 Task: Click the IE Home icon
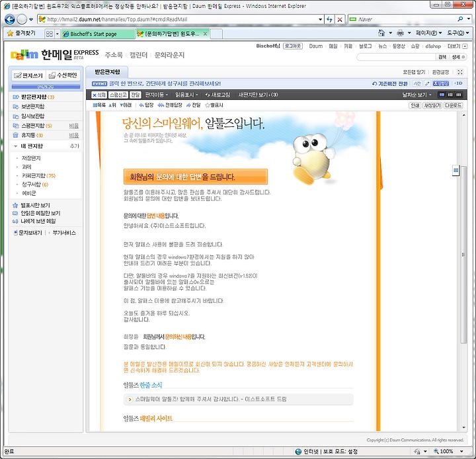[x=381, y=33]
